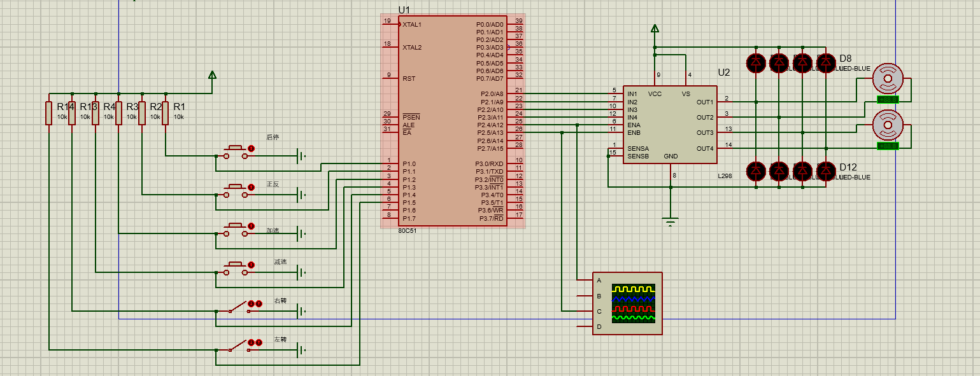The height and width of the screenshot is (376, 980).
Task: Select the ground symbol beside the 左转 switch
Action: click(301, 350)
